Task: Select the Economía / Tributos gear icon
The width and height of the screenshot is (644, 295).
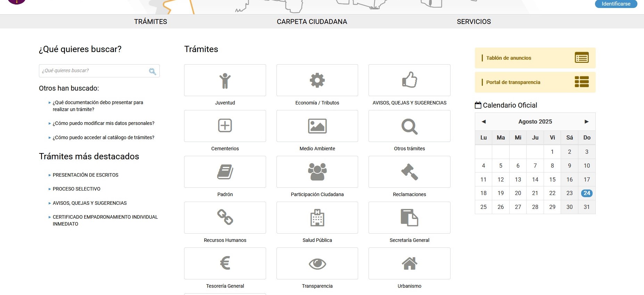Action: pos(317,81)
